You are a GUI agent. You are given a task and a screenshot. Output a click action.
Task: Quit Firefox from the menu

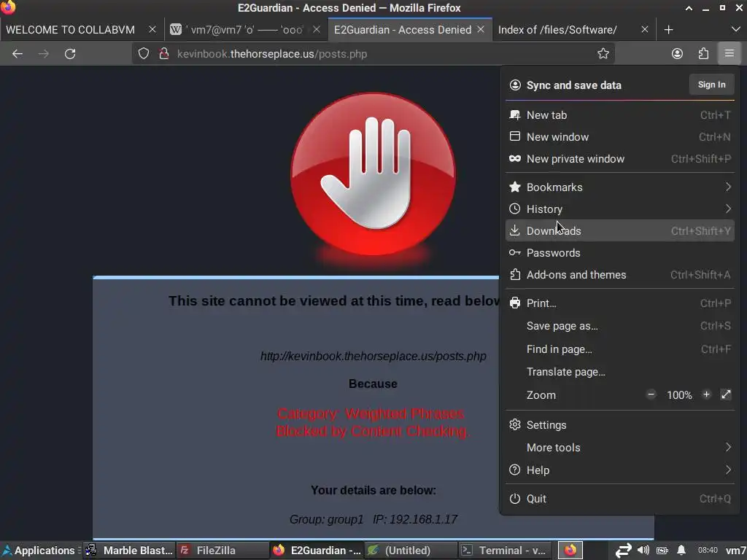point(620,499)
